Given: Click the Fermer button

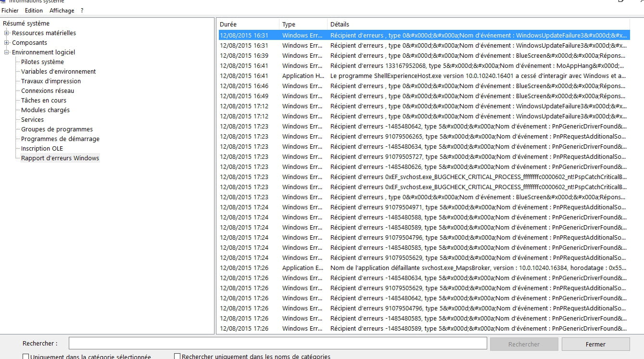Looking at the screenshot, I should click(595, 344).
